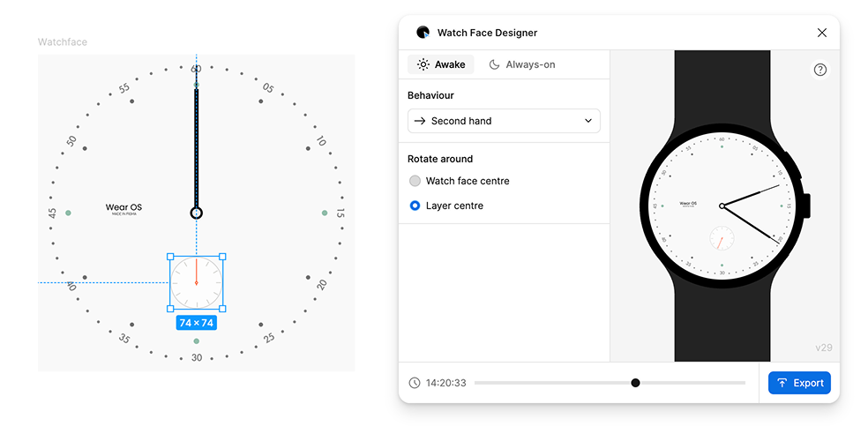The width and height of the screenshot is (868, 434).
Task: Close the Watch Face Designer panel
Action: 821,33
